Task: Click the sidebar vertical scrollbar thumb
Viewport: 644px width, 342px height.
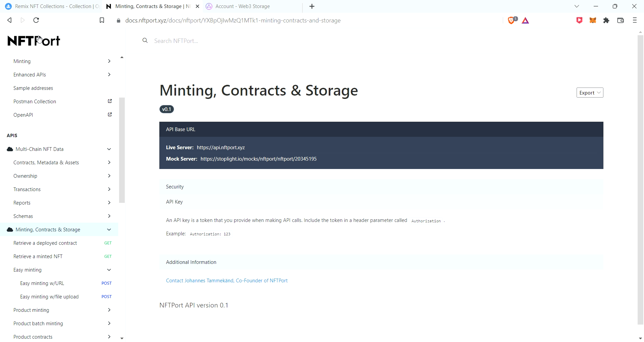Action: click(x=122, y=150)
